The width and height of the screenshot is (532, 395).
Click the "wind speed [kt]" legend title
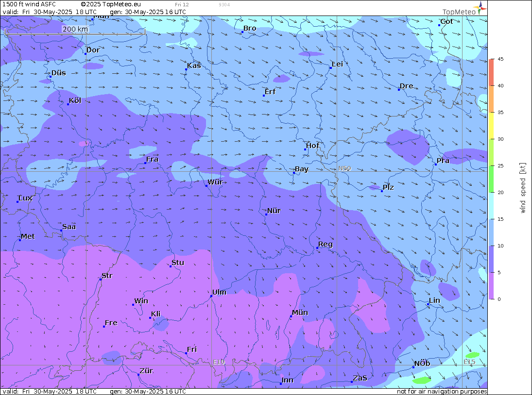click(523, 188)
